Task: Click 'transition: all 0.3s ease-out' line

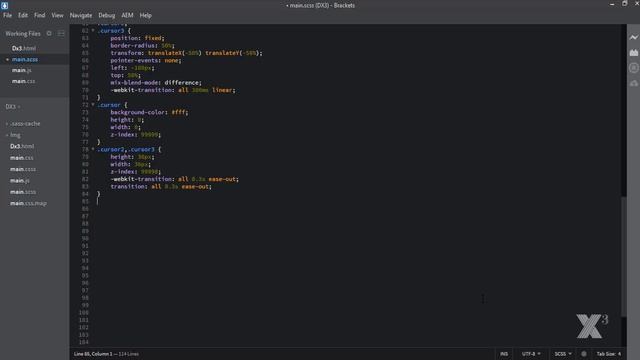Action: coord(161,187)
